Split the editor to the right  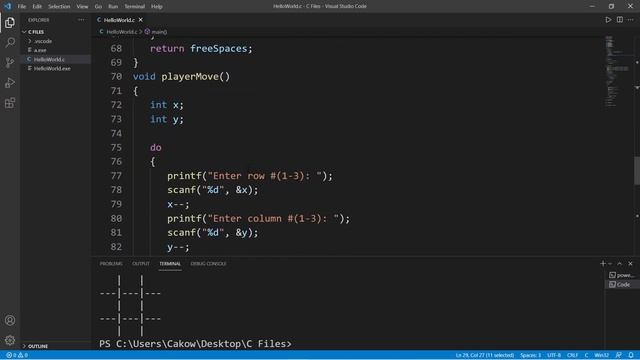pyautogui.click(x=620, y=20)
